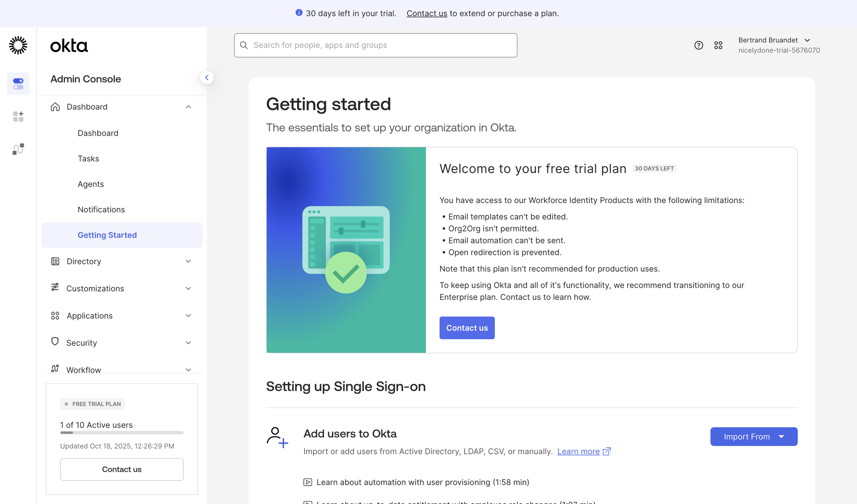Open the Import From dropdown button

(x=754, y=437)
